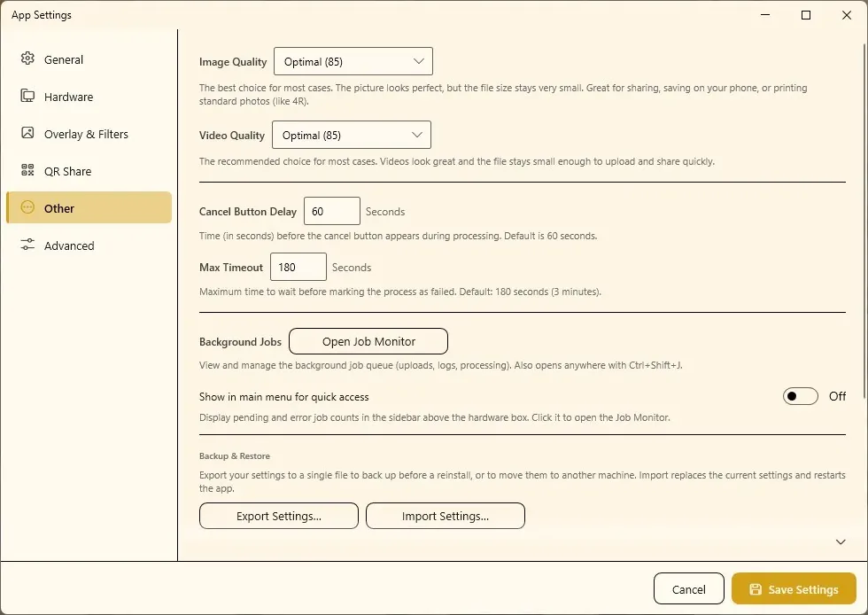Switch to Hardware settings
Screen dimensions: 868x615
pyautogui.click(x=89, y=97)
